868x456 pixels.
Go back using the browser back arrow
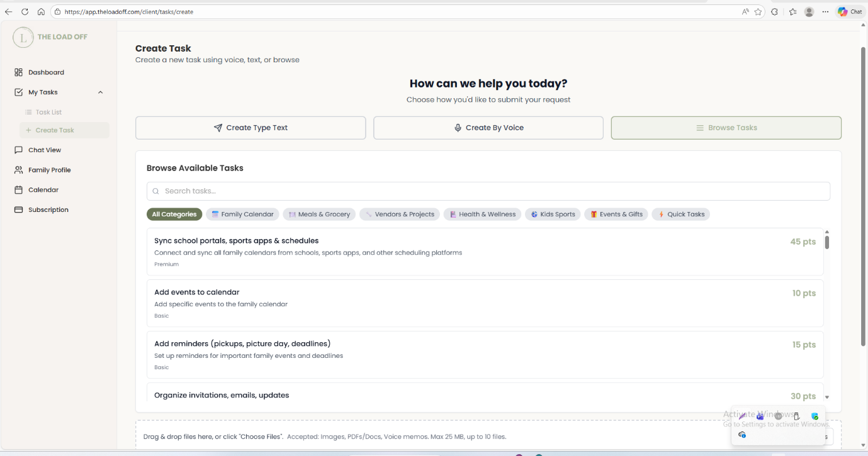[x=9, y=12]
